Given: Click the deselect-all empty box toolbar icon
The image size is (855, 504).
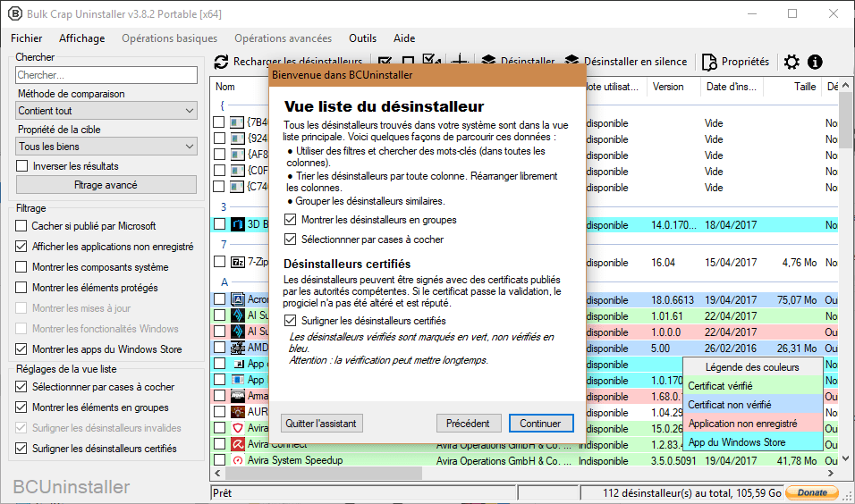Looking at the screenshot, I should [408, 62].
